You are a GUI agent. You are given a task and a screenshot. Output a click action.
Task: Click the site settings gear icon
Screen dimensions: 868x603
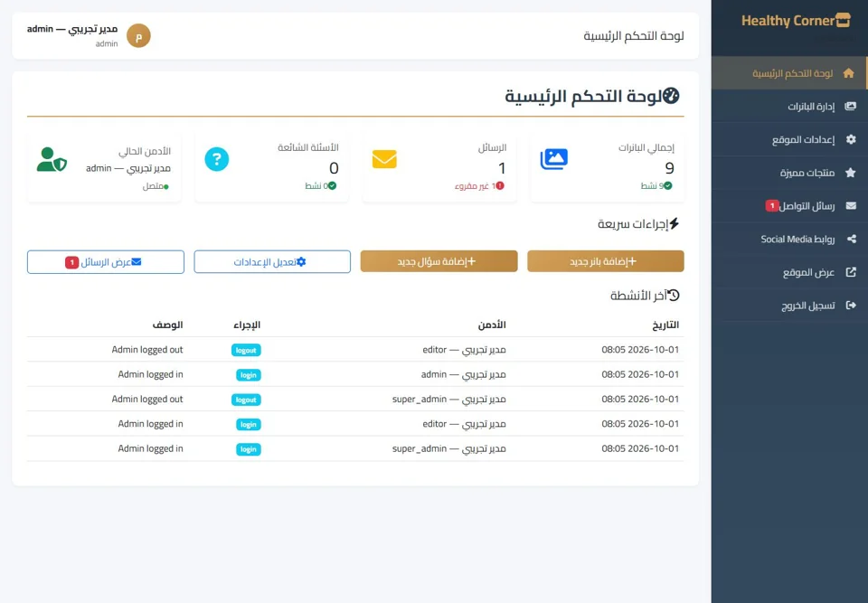click(x=851, y=139)
